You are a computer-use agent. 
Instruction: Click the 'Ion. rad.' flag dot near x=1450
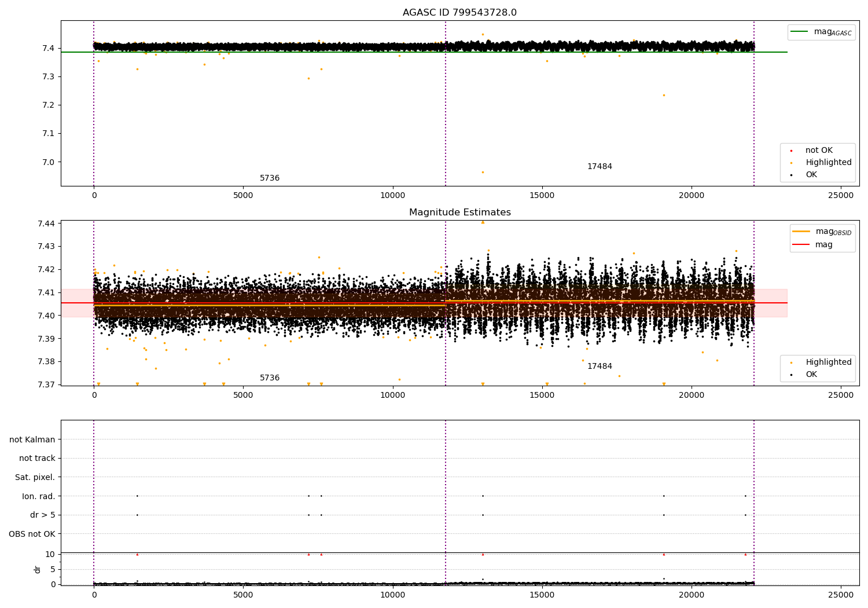pos(137,496)
